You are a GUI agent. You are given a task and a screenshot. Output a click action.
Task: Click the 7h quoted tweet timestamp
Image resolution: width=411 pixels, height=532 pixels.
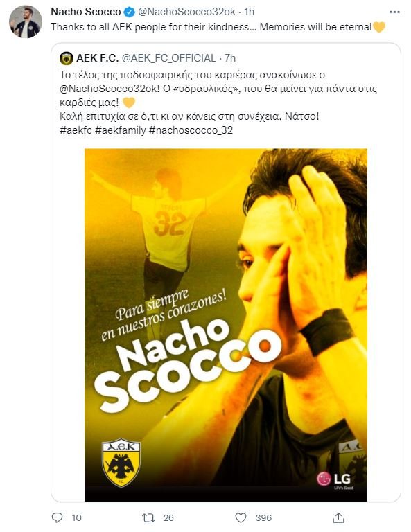(230, 58)
